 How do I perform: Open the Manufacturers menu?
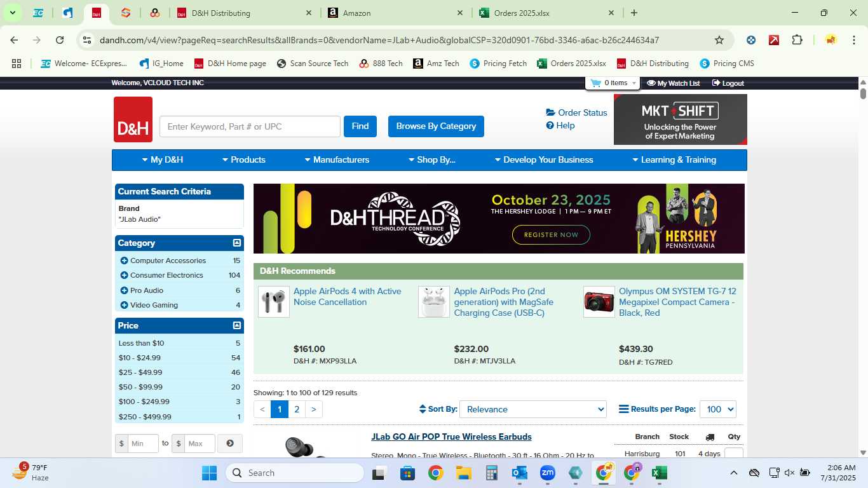337,159
